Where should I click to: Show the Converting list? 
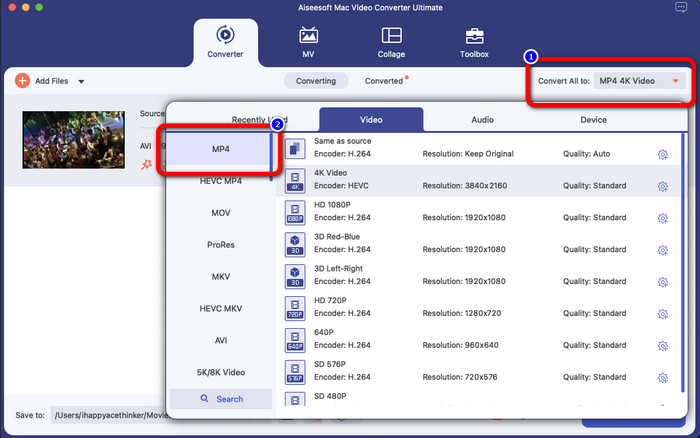coord(316,81)
